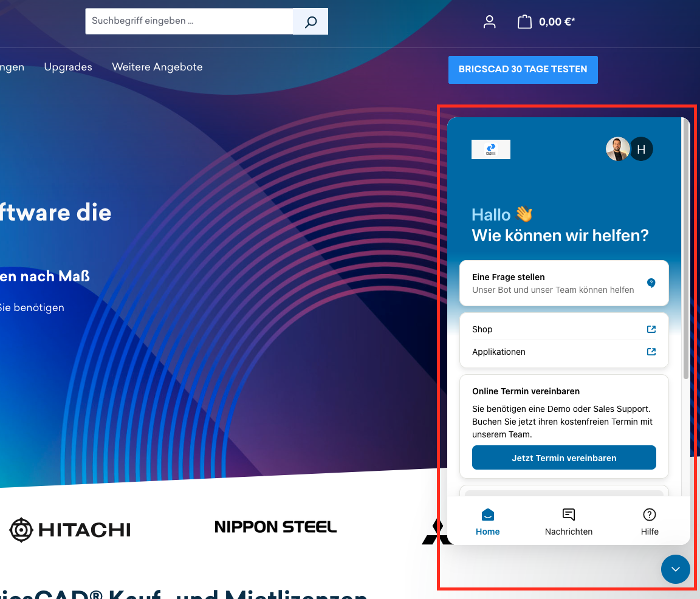Image resolution: width=700 pixels, height=599 pixels.
Task: Click external link icon beside Shop
Action: point(651,329)
